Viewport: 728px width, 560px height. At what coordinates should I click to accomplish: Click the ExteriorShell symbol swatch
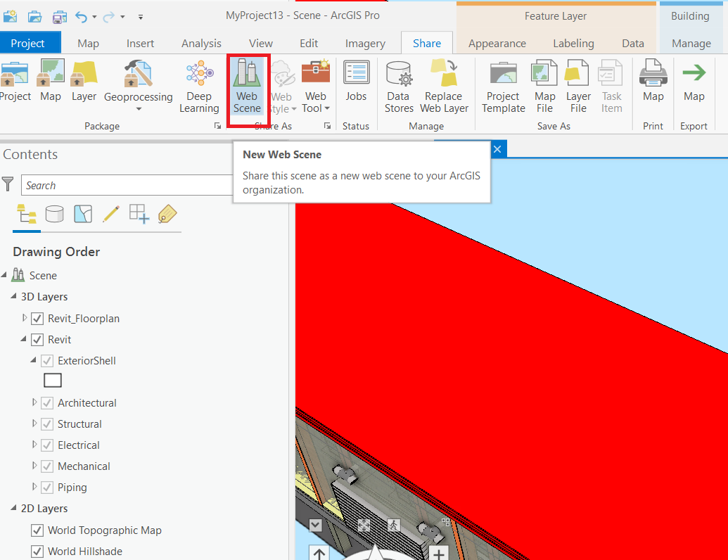point(52,380)
